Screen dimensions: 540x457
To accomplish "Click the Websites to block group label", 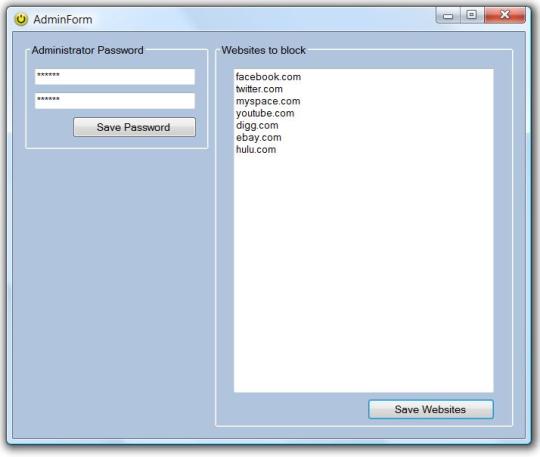I will coord(263,50).
